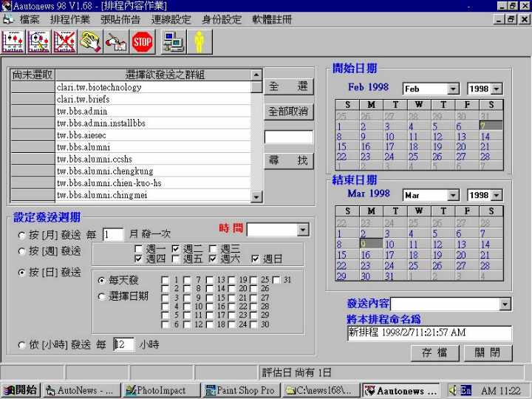Select the 選擇日期 radio button
532x399 pixels.
coord(101,296)
